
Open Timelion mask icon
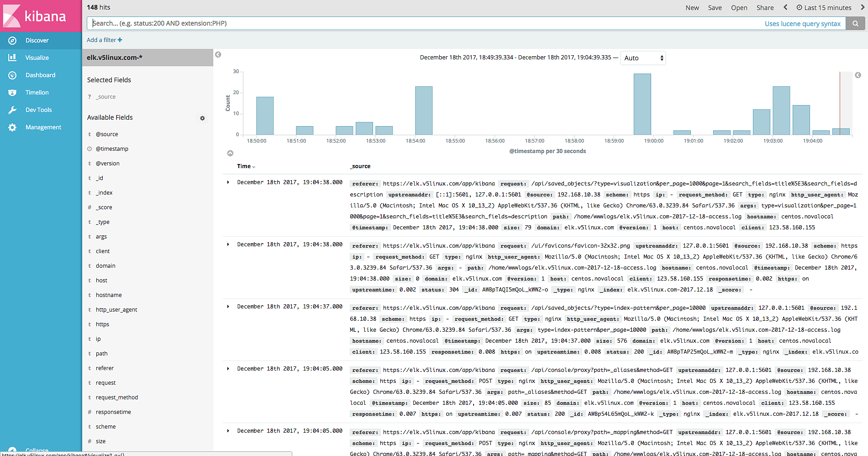point(12,93)
